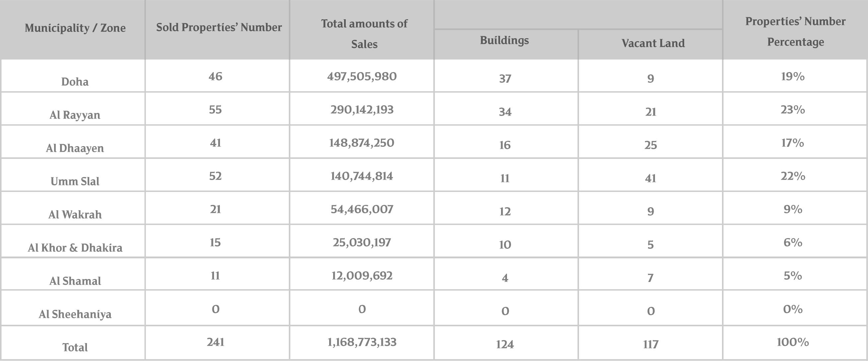868x361 pixels.
Task: Select the Total amounts of Sales header
Action: pos(364,34)
